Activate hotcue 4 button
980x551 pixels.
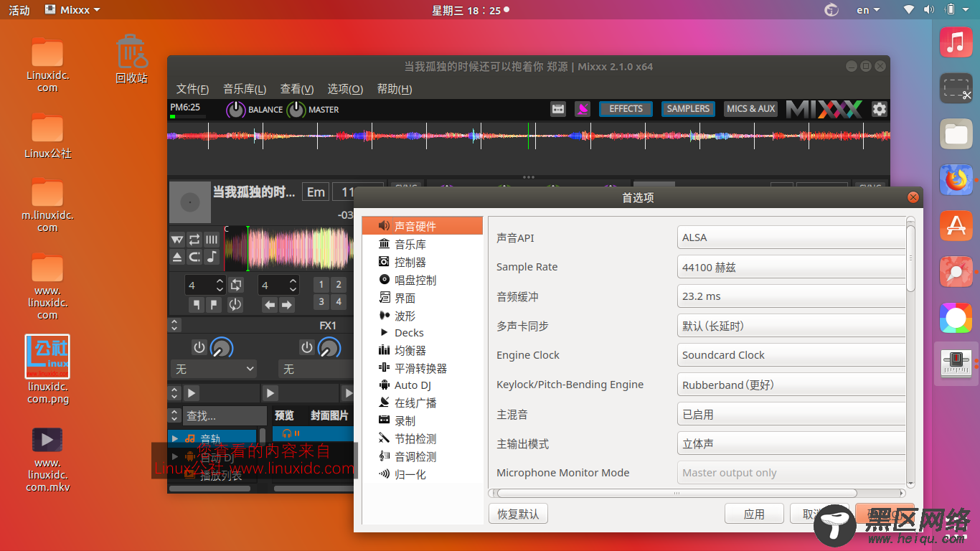[339, 302]
